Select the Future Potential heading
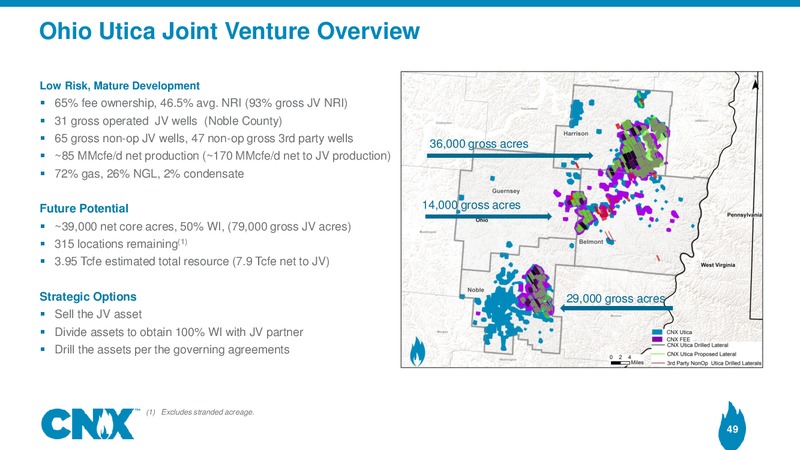This screenshot has width=800, height=450. (84, 208)
